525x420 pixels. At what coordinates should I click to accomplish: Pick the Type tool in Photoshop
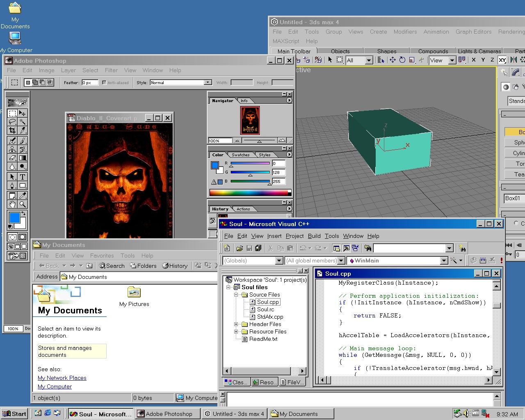click(x=23, y=177)
